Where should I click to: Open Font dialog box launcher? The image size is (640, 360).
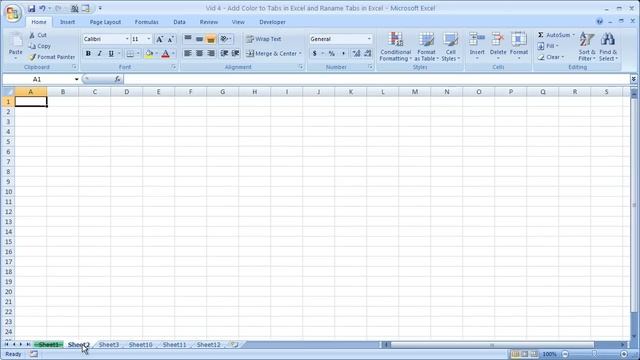pyautogui.click(x=173, y=67)
